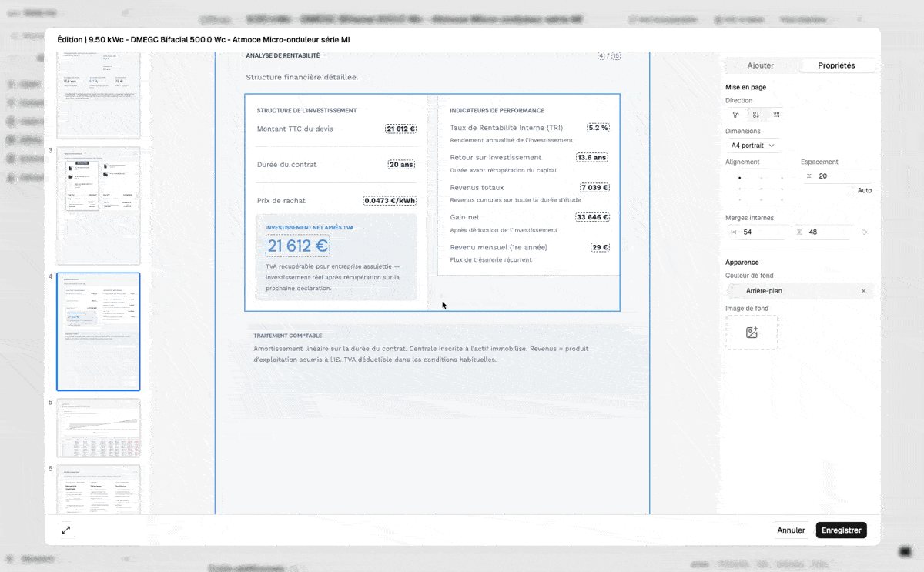924x572 pixels.
Task: Click the horizontal margin icon beside value 54
Action: point(734,232)
